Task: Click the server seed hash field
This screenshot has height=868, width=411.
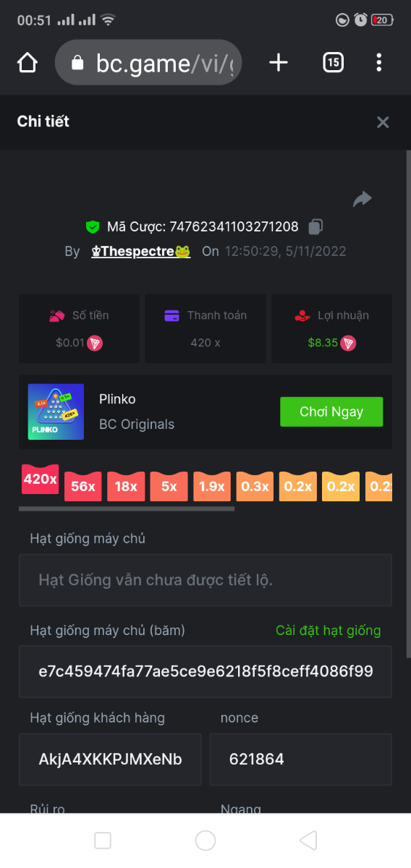Action: coord(205,671)
